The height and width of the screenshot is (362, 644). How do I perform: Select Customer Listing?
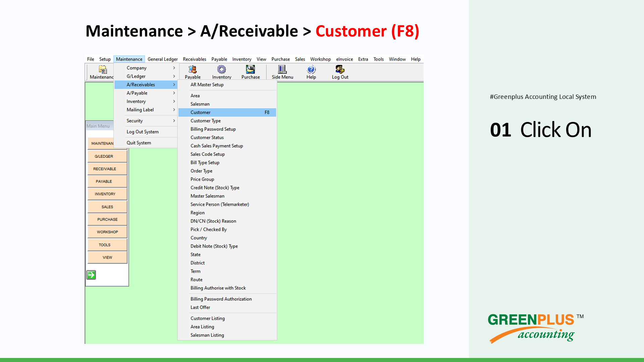227,318
